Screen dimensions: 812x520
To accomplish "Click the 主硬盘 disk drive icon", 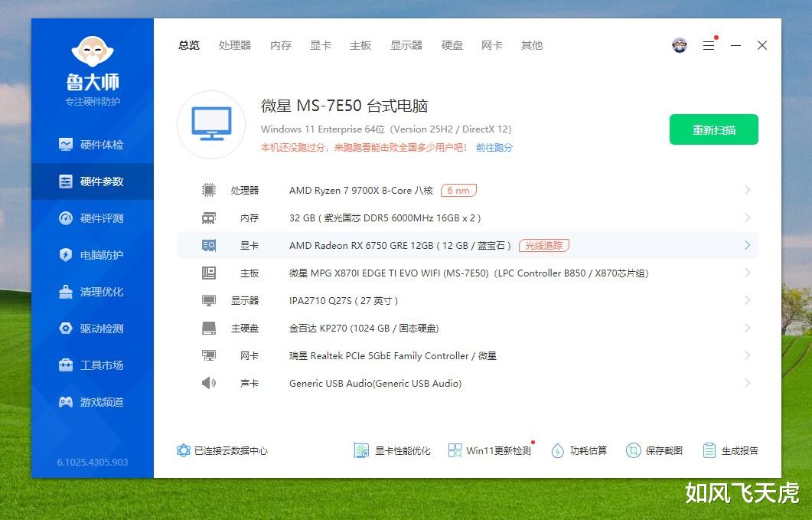I will pos(209,329).
